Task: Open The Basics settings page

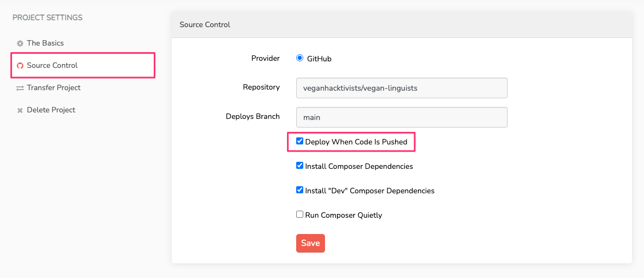Action: point(45,43)
